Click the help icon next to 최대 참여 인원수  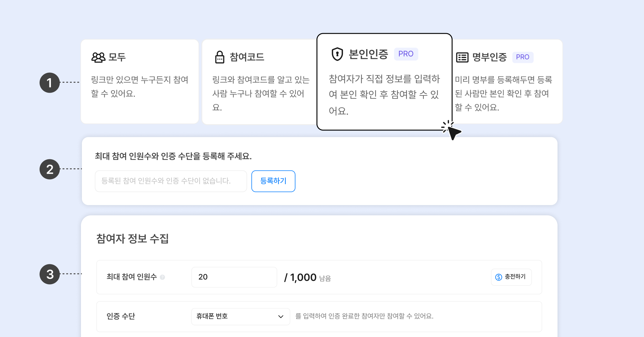coord(163,277)
